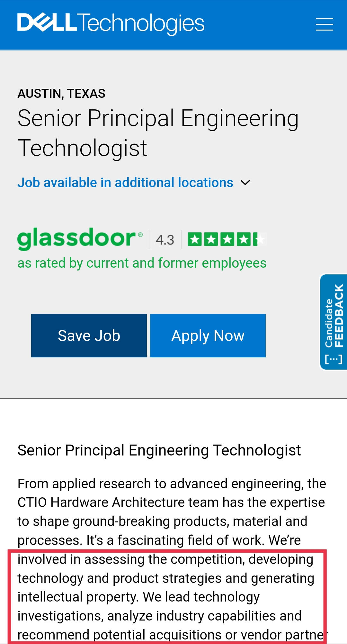Click the first green rating star
Viewport: 347px width, 644px height.
point(195,239)
